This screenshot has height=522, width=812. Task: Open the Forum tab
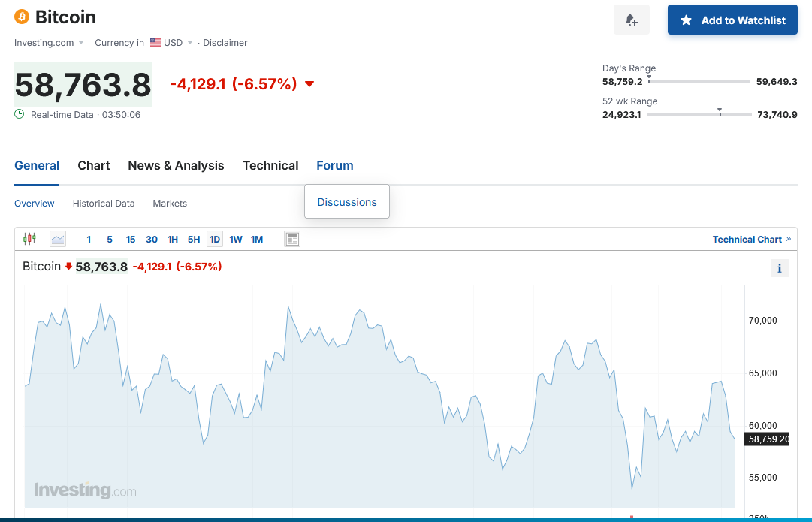[335, 166]
